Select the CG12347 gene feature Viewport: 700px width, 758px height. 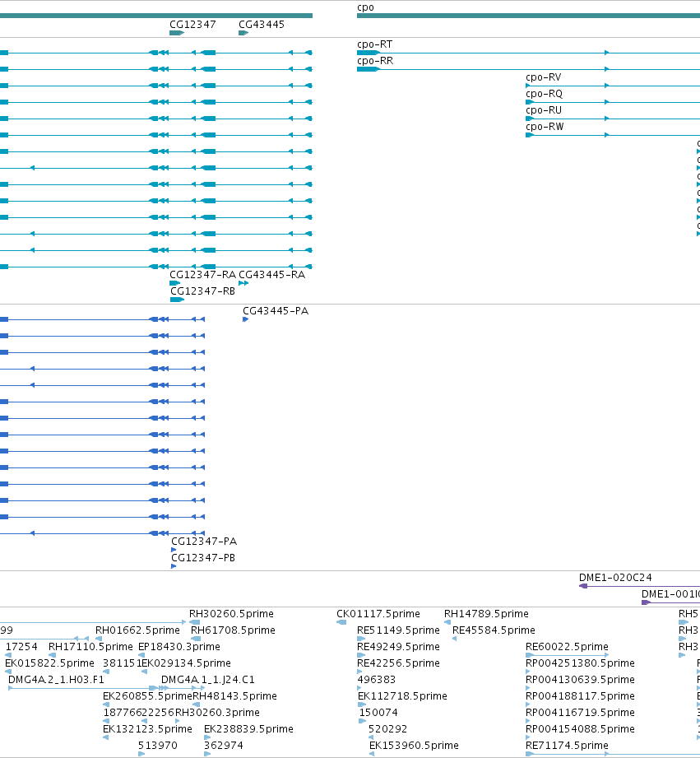(177, 33)
